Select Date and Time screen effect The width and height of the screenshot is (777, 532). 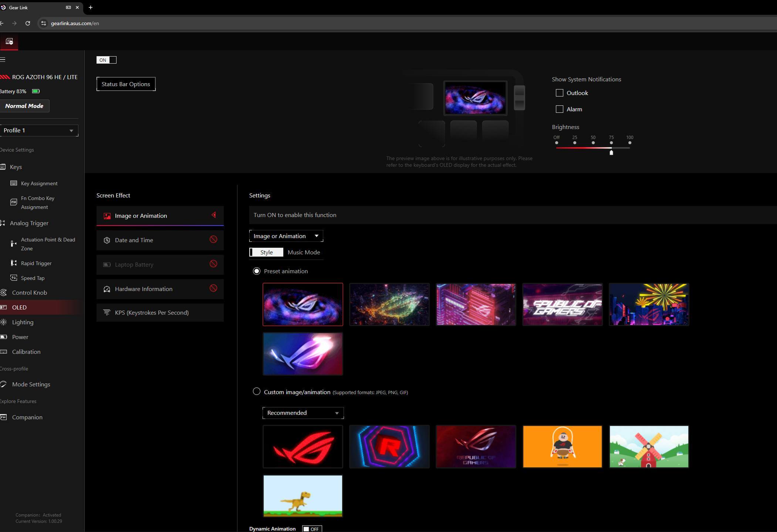pyautogui.click(x=160, y=240)
